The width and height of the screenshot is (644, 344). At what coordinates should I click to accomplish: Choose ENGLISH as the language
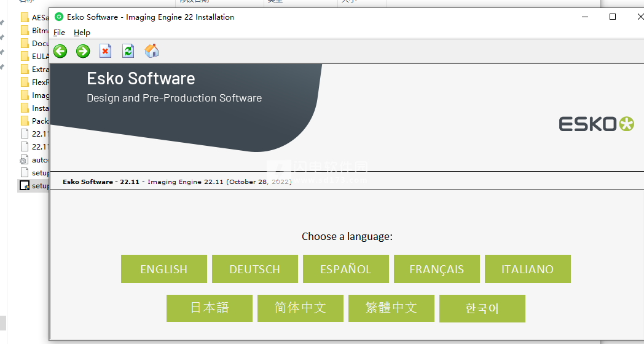point(164,269)
